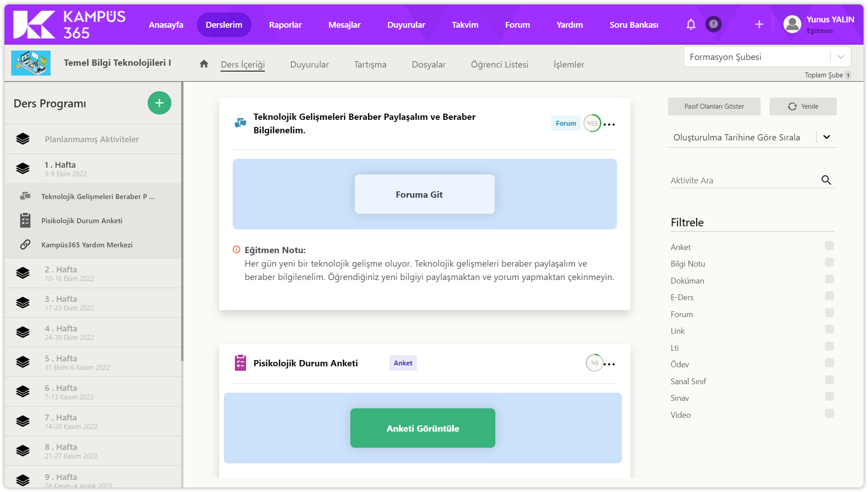
Task: Toggle the Video filter checkbox
Action: (829, 413)
